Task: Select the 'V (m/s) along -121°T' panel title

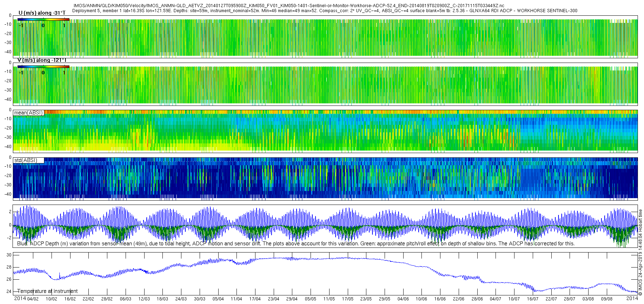Action: [42, 60]
